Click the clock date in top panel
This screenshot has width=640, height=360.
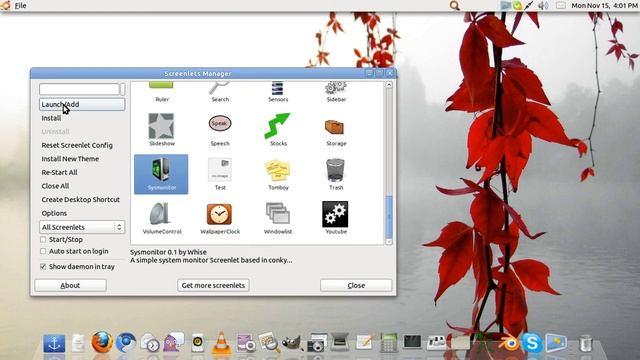[x=604, y=5]
